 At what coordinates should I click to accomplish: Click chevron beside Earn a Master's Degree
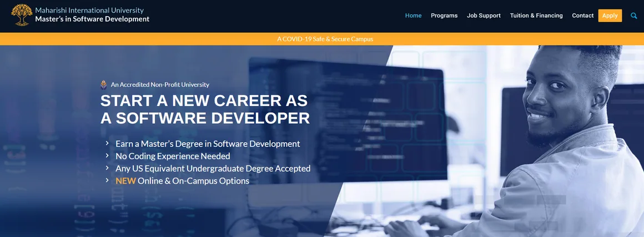pyautogui.click(x=107, y=143)
